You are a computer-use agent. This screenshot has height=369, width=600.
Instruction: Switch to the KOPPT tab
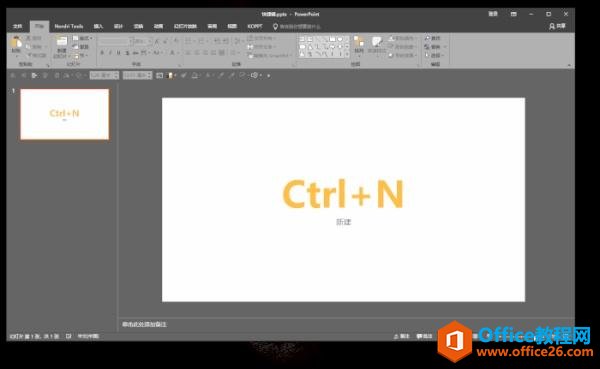click(x=254, y=26)
